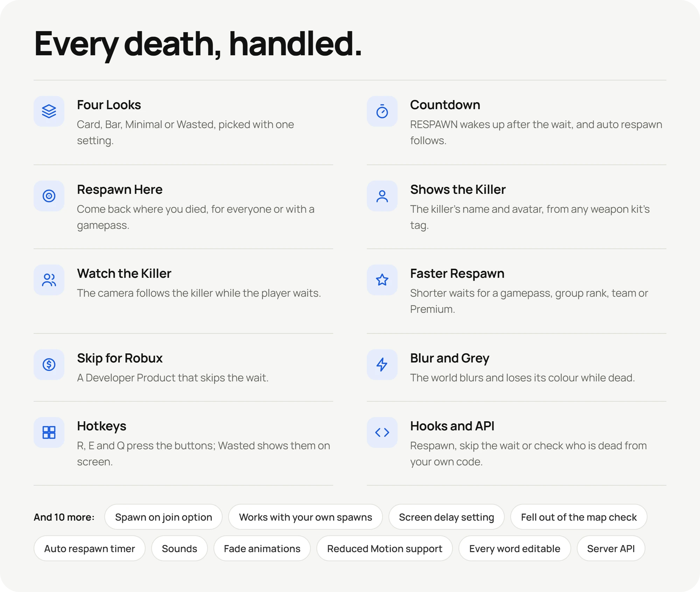This screenshot has height=592, width=700.
Task: Click the dollar coin icon for Skip for Robux
Action: (x=49, y=365)
